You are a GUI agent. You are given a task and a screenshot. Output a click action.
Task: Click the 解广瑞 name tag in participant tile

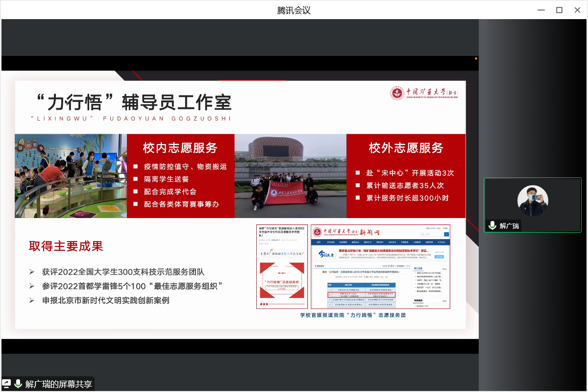pos(509,226)
